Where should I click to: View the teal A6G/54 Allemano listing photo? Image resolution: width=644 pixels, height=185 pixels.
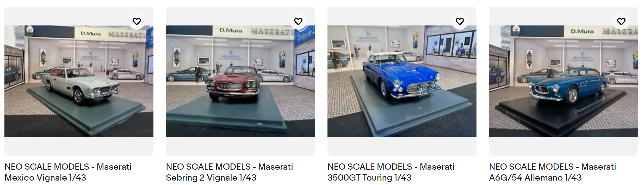click(x=563, y=81)
